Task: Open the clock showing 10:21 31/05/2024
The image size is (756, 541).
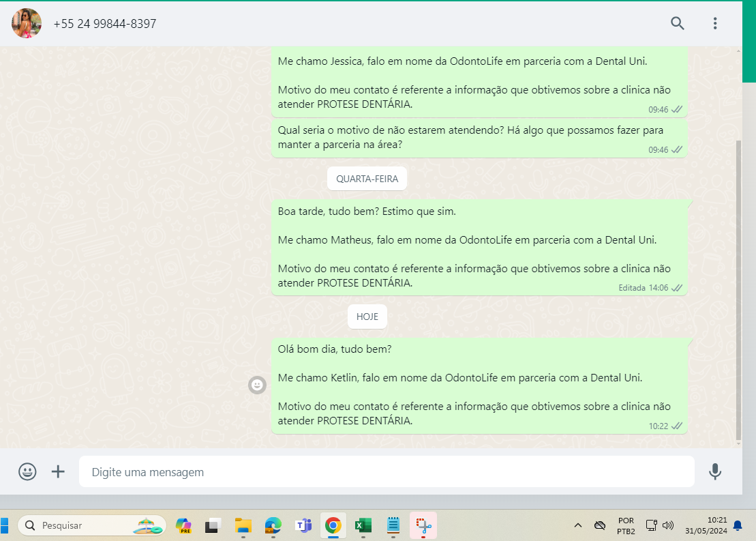Action: click(706, 525)
